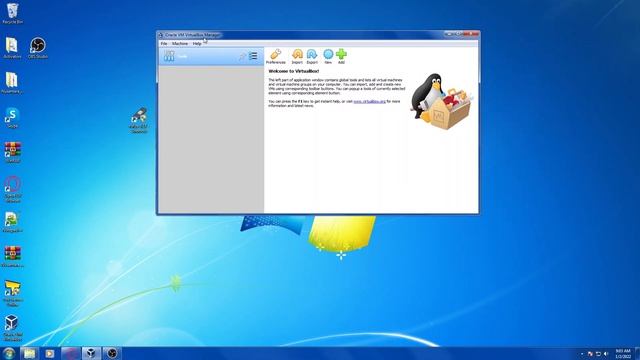Click the green Add plus icon
Image resolution: width=640 pixels, height=360 pixels.
tap(341, 56)
